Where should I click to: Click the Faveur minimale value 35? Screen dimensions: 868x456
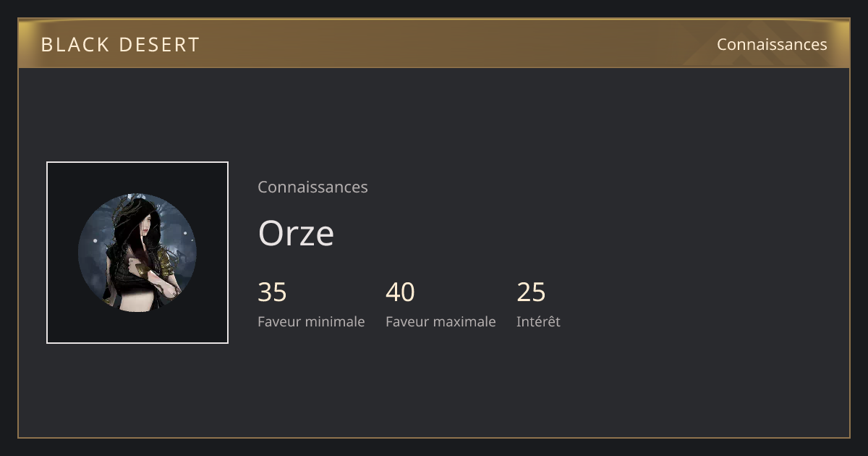(273, 292)
